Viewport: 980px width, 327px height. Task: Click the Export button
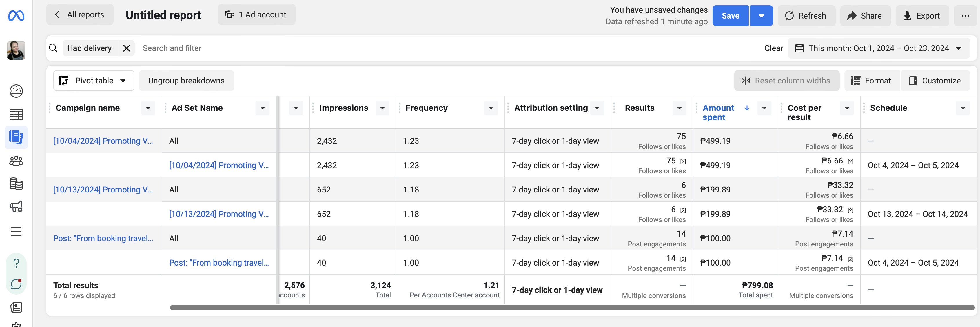tap(922, 16)
